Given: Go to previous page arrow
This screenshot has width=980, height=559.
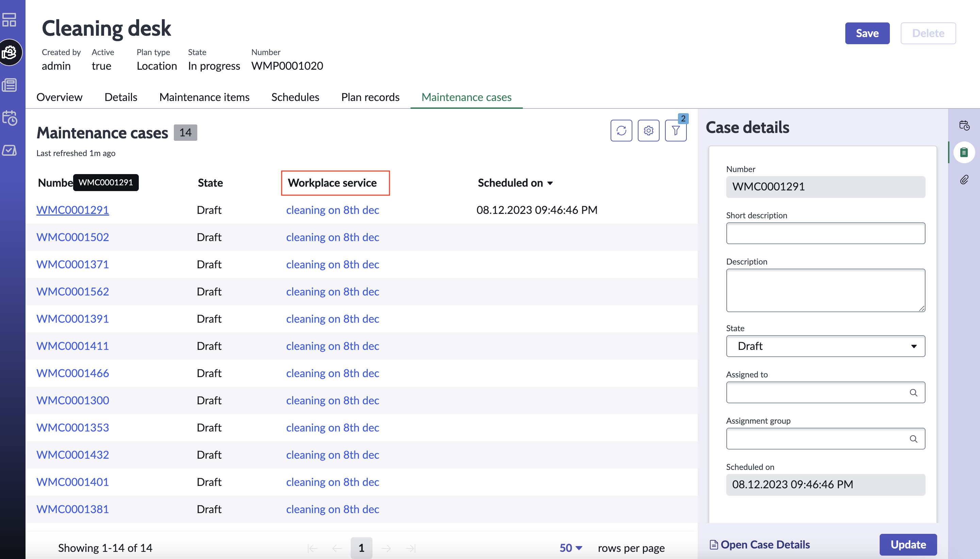Looking at the screenshot, I should point(337,548).
